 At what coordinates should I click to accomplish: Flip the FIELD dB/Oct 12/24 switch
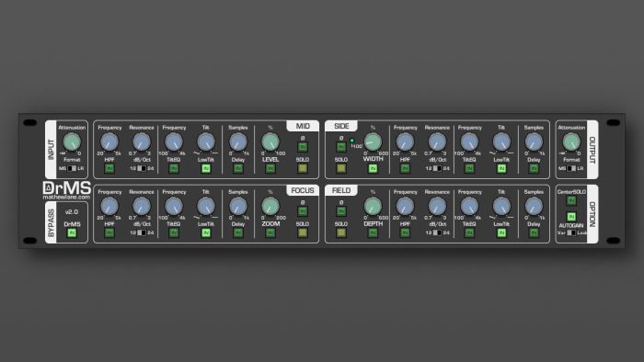[x=437, y=232]
